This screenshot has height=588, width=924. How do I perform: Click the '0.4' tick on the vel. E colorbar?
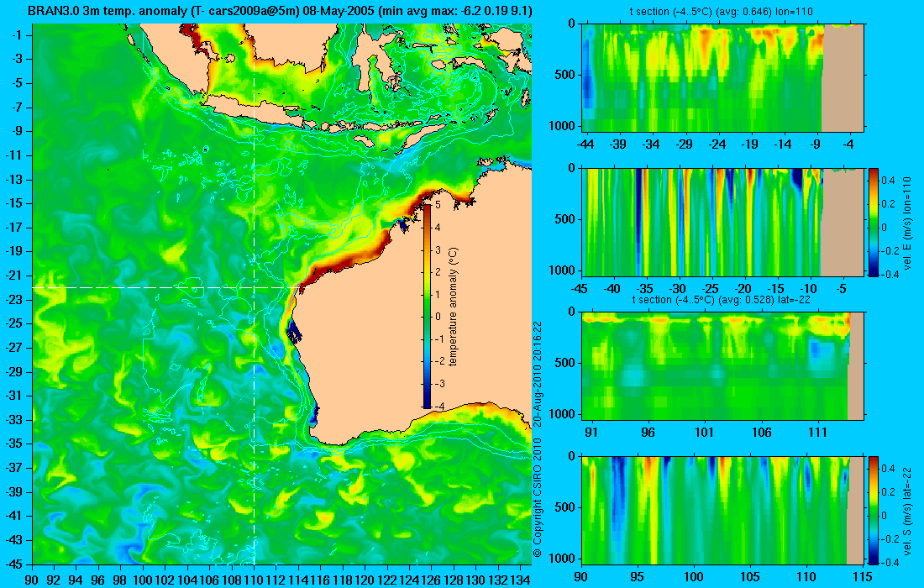coord(888,179)
